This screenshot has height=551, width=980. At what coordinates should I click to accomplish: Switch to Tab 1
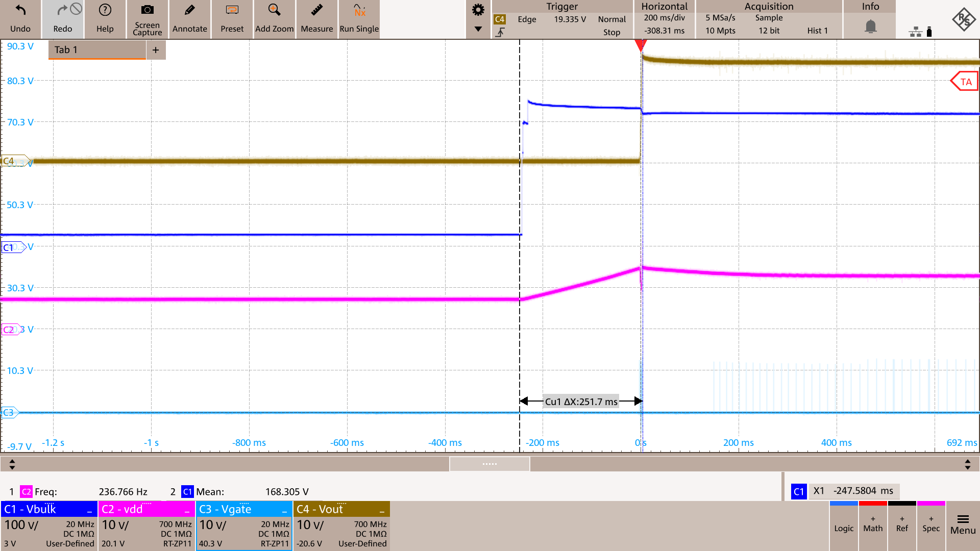pos(96,49)
